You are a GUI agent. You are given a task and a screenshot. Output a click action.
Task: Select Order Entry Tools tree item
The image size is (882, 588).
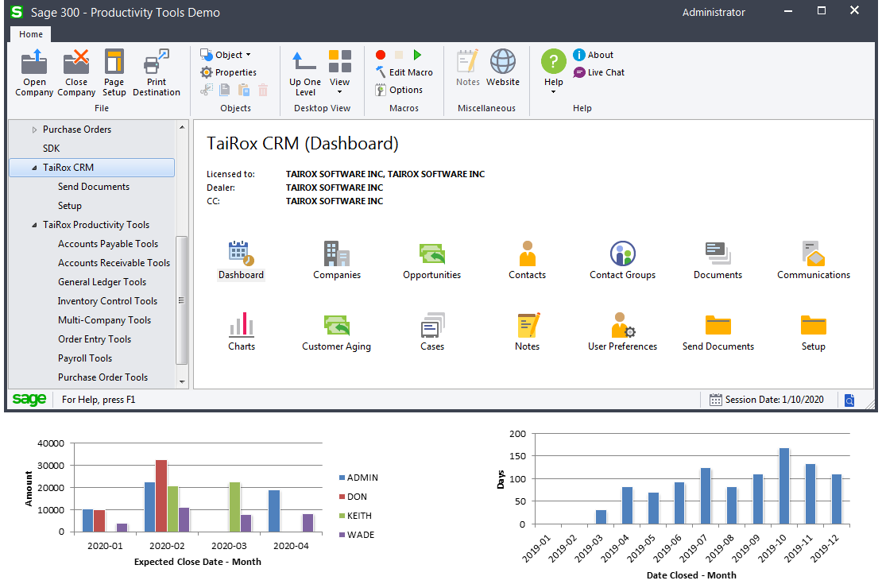(95, 340)
